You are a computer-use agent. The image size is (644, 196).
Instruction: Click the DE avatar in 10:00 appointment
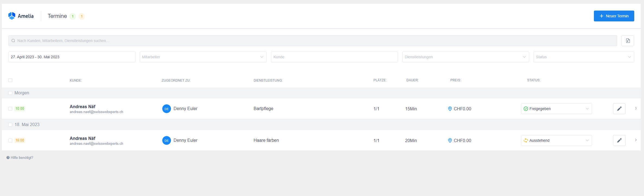coord(166,109)
